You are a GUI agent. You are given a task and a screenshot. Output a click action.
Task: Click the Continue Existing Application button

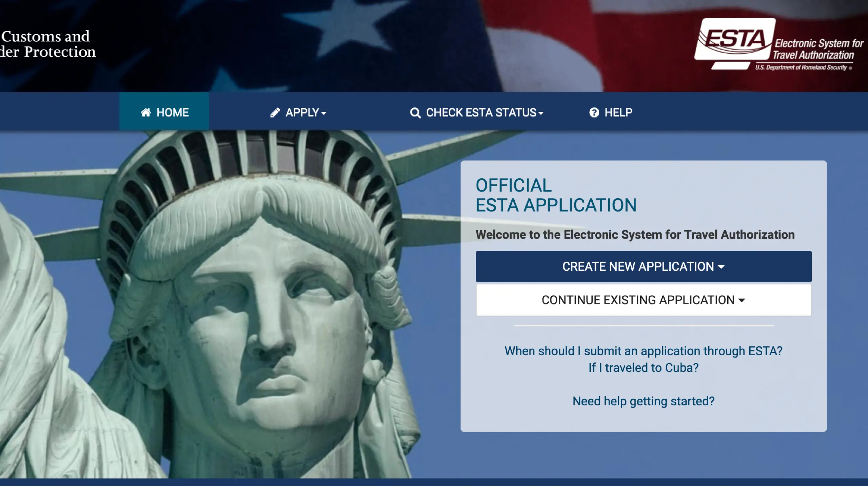[644, 300]
